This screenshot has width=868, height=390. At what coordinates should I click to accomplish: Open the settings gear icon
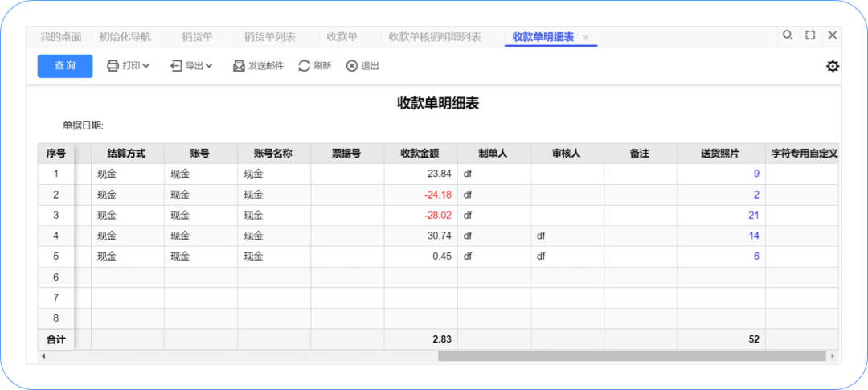832,67
